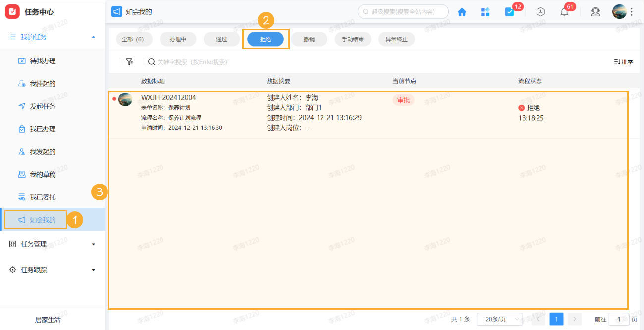The width and height of the screenshot is (644, 330).
Task: Switch to the 通过 filter tab
Action: (221, 39)
